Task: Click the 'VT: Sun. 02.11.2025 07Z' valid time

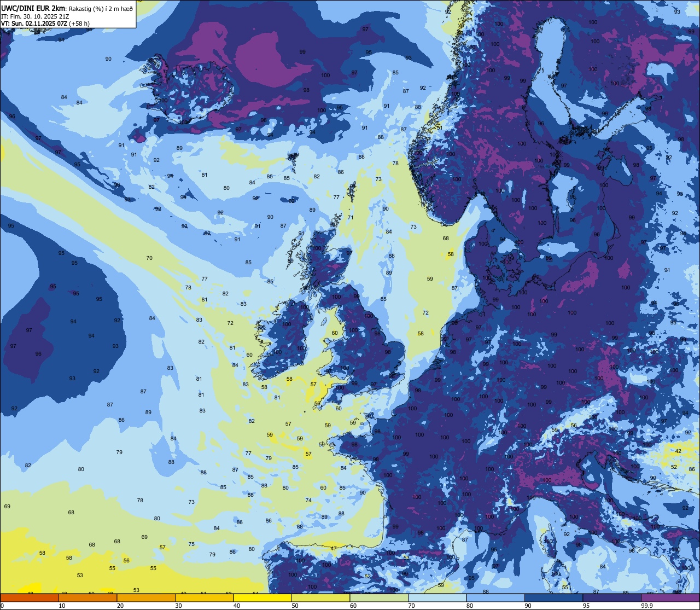Action: tap(34, 24)
